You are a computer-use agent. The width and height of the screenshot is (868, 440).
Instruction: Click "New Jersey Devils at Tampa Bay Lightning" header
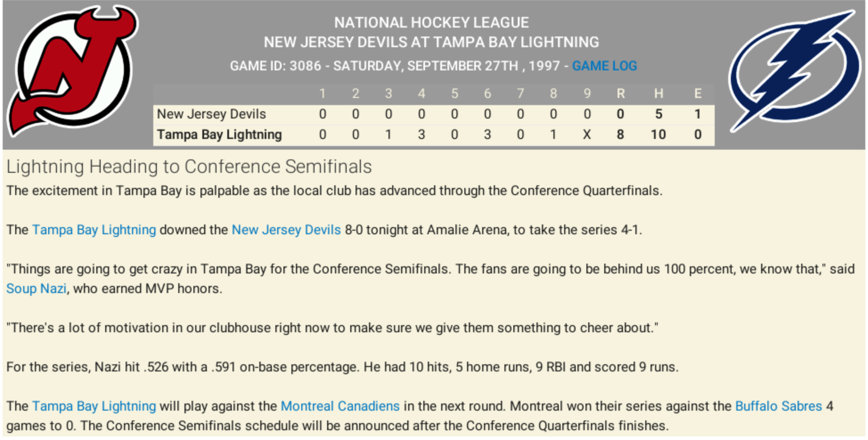[431, 42]
